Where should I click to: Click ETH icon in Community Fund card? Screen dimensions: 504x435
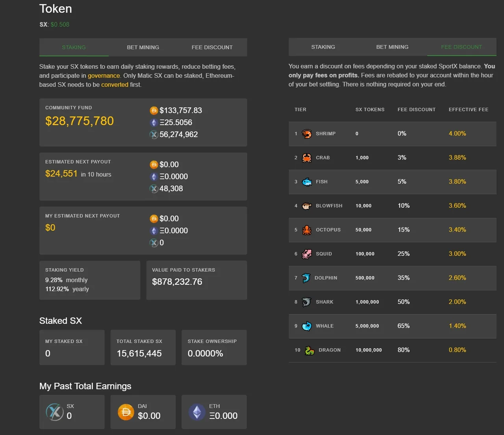(x=154, y=123)
